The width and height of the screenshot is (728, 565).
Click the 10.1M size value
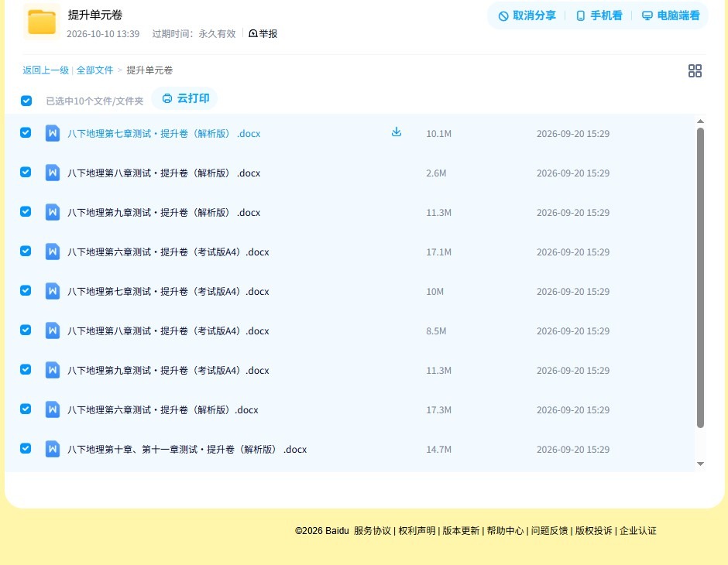point(439,134)
